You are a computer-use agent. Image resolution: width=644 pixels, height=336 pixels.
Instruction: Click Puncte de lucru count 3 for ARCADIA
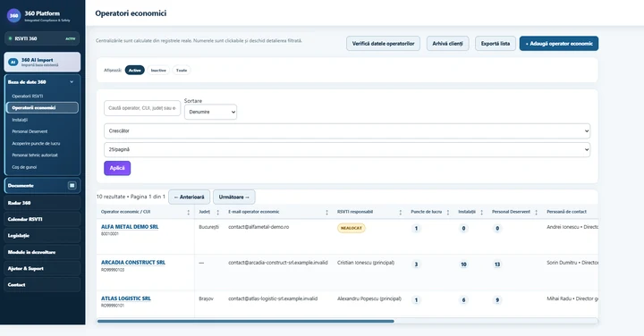point(416,265)
